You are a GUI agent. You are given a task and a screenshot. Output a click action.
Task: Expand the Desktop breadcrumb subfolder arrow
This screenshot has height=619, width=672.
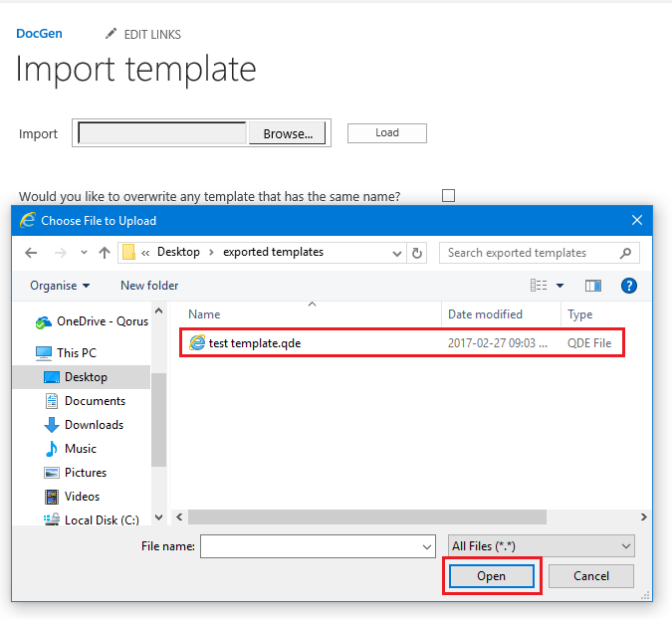click(211, 253)
